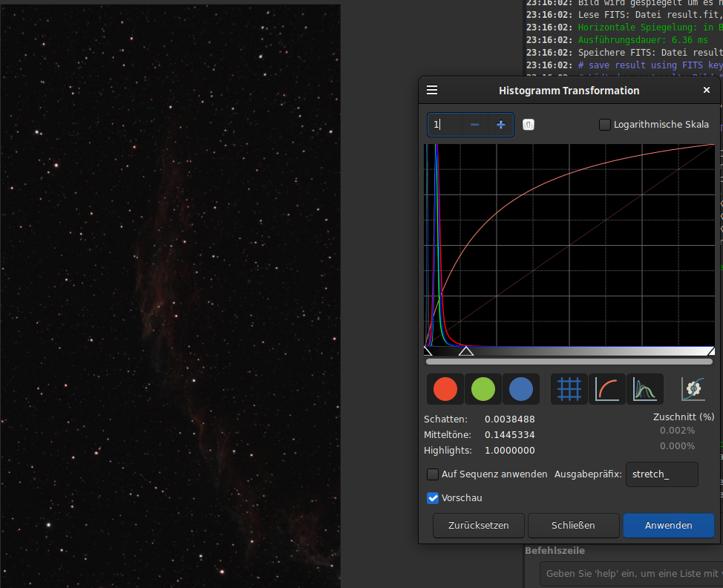The width and height of the screenshot is (723, 588).
Task: Check Auf Sequenz anwenden option
Action: 433,474
